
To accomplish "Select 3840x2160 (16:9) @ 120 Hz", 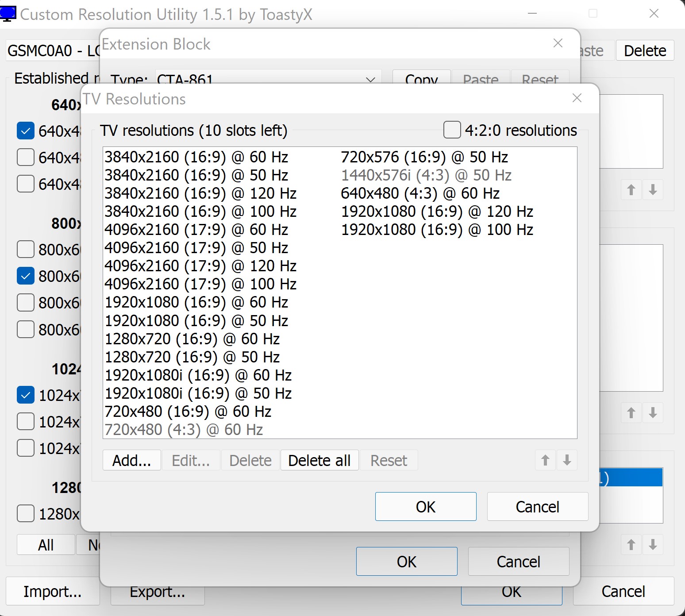I will (x=200, y=193).
